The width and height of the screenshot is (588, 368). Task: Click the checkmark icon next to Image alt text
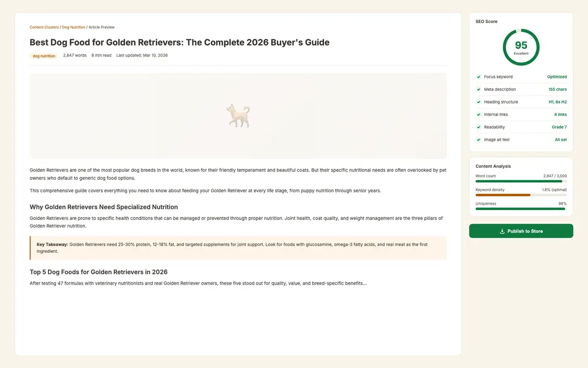[x=478, y=139]
